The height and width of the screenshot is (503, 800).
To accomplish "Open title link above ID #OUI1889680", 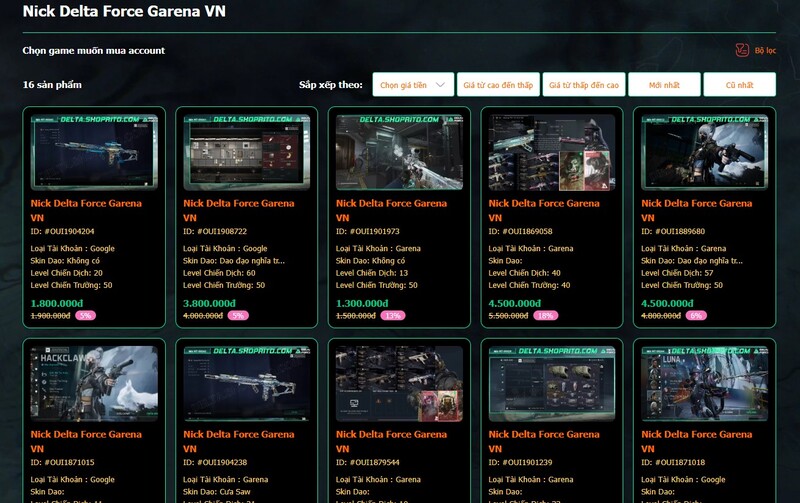I will 696,210.
